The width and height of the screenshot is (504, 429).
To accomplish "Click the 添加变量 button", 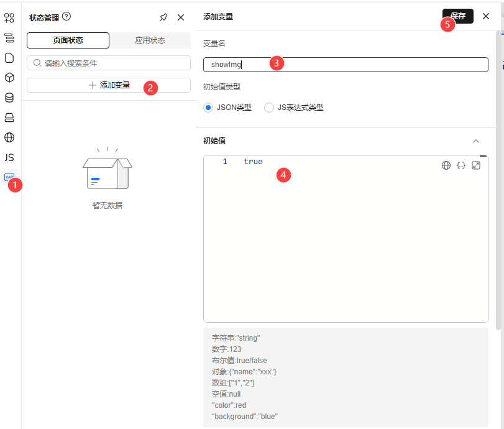I will [x=109, y=85].
